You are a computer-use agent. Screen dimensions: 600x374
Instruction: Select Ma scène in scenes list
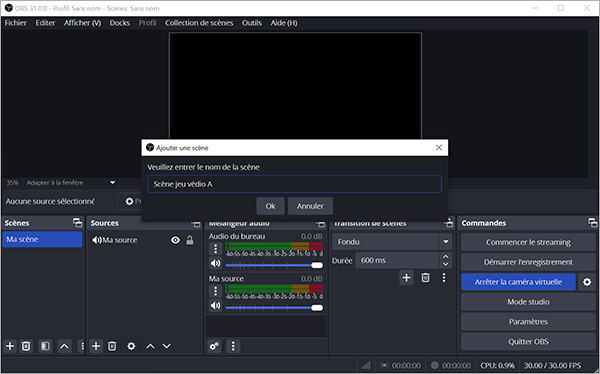[42, 239]
